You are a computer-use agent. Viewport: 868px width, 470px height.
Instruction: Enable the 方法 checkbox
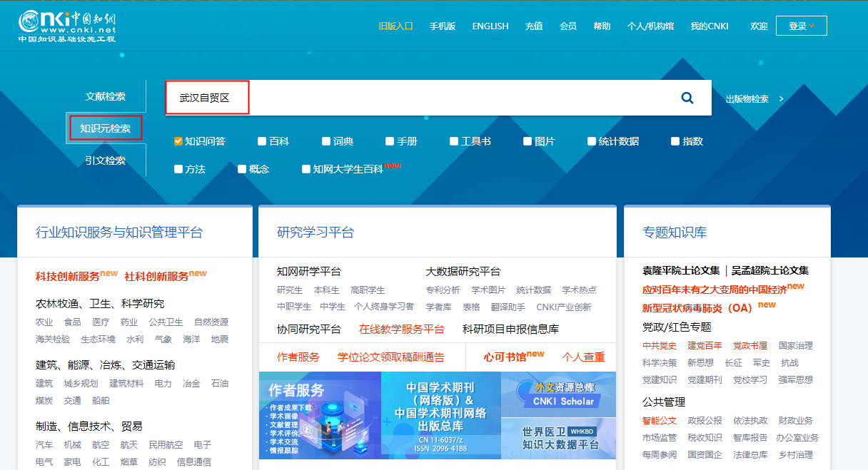178,169
